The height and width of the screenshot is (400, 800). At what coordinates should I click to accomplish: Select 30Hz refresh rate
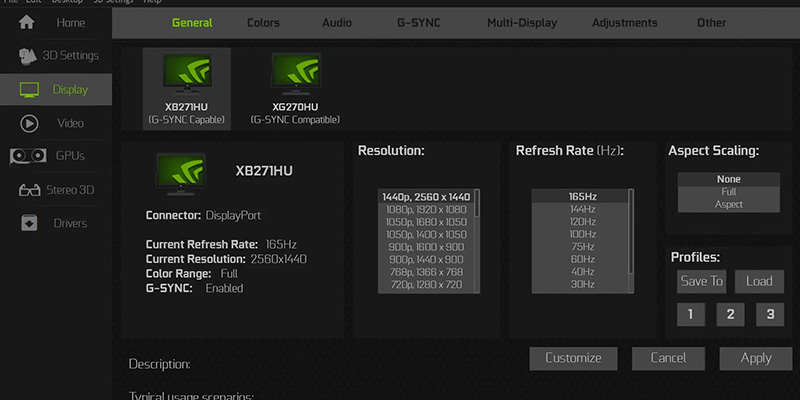point(580,284)
